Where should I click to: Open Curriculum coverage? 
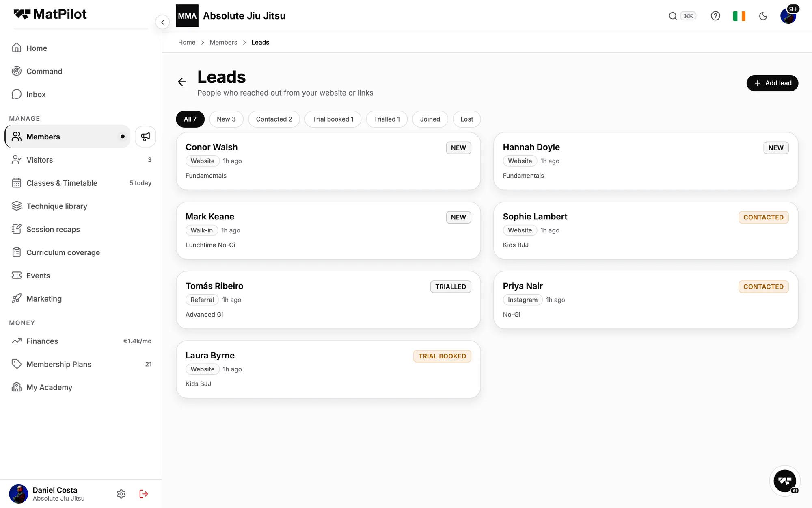[x=80, y=252]
